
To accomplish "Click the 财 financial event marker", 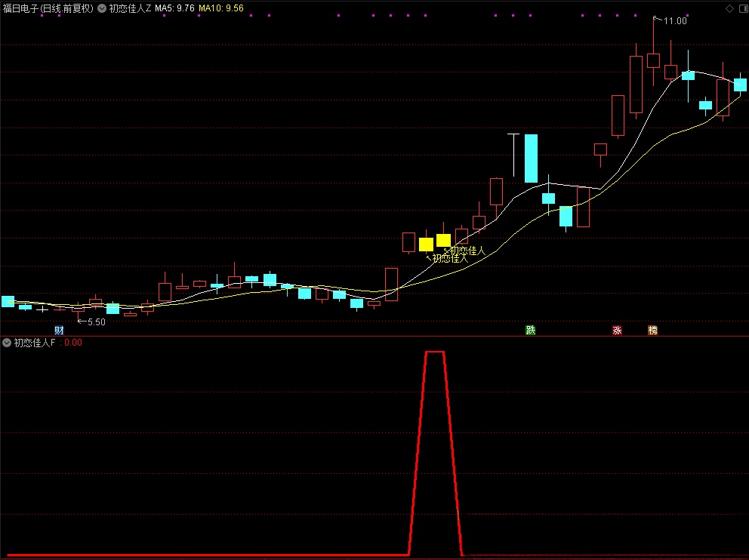I will pos(59,331).
